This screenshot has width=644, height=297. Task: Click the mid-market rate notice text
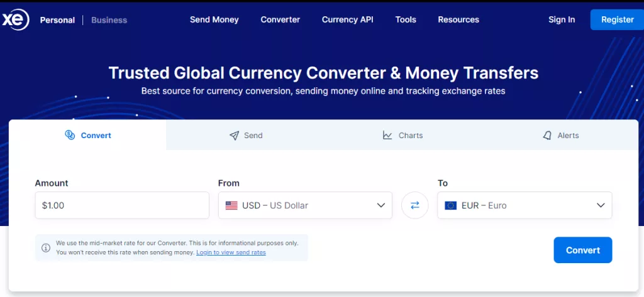tap(177, 248)
